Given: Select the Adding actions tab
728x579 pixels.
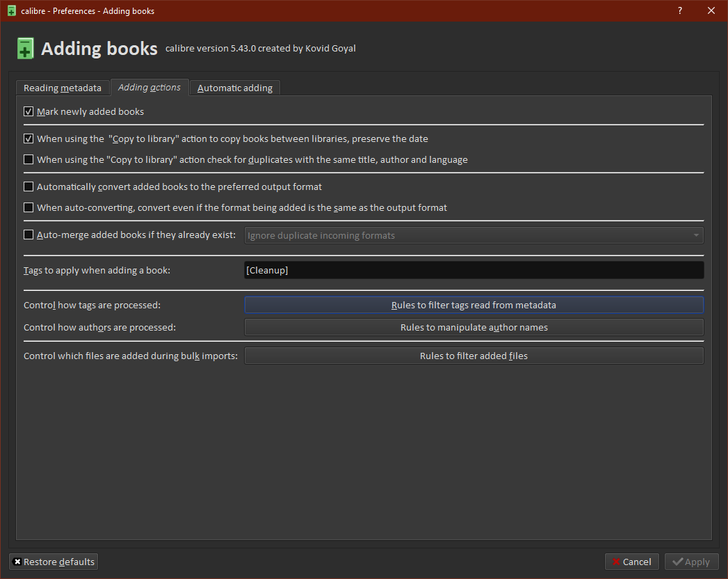Looking at the screenshot, I should click(149, 88).
